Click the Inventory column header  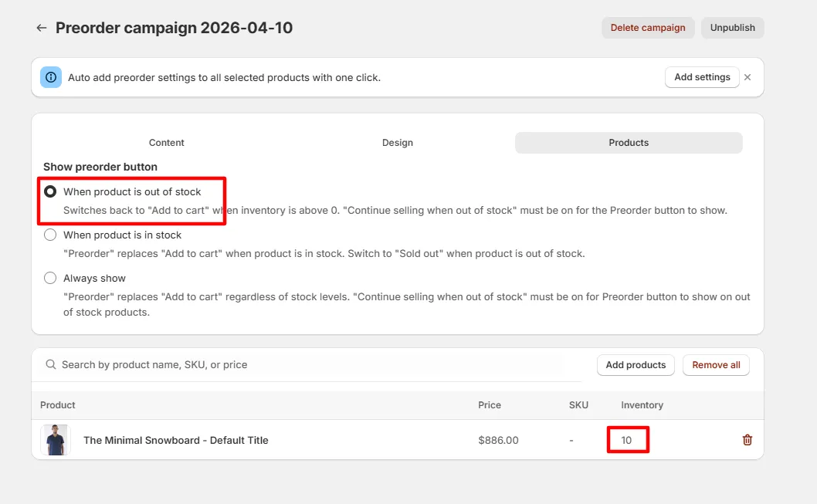tap(642, 405)
